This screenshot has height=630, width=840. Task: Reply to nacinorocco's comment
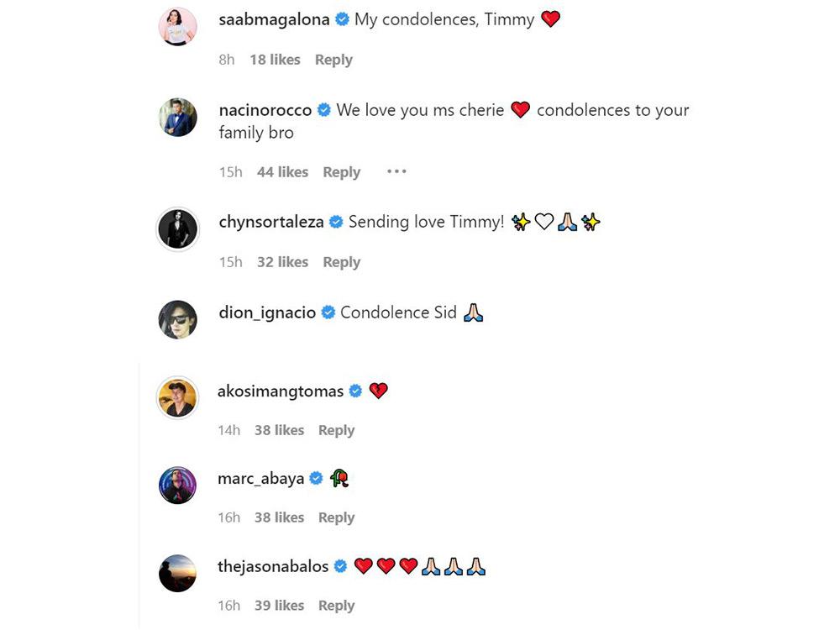pos(342,172)
